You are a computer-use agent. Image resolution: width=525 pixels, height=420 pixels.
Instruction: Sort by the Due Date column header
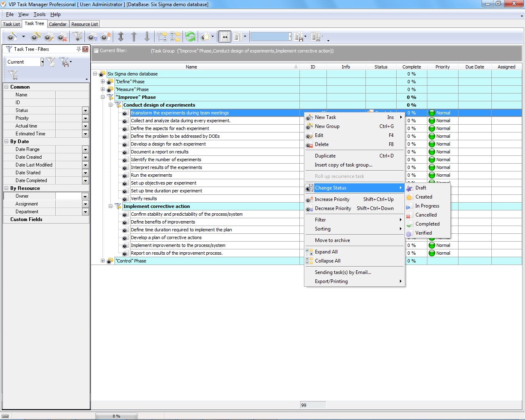click(x=475, y=67)
